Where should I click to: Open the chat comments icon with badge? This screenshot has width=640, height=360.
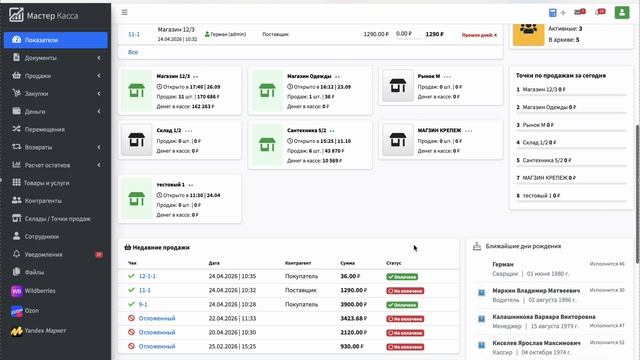pyautogui.click(x=600, y=12)
